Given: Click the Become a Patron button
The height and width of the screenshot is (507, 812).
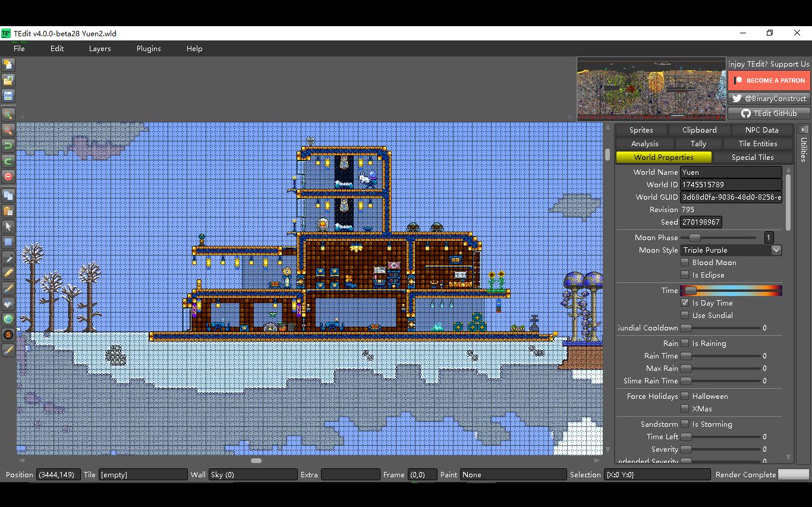Looking at the screenshot, I should 769,80.
